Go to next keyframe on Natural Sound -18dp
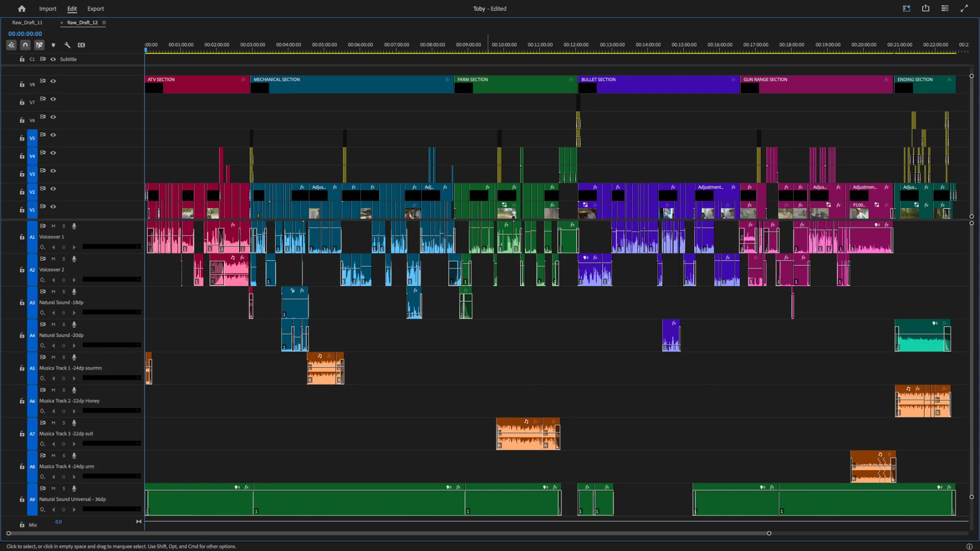Screen dimensions: 980x551 click(74, 313)
